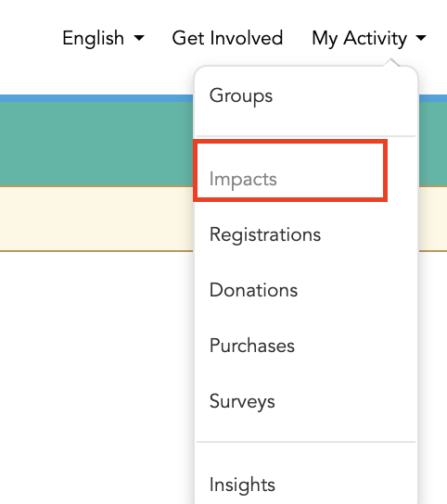Open Registrations in the dropdown menu

(265, 234)
